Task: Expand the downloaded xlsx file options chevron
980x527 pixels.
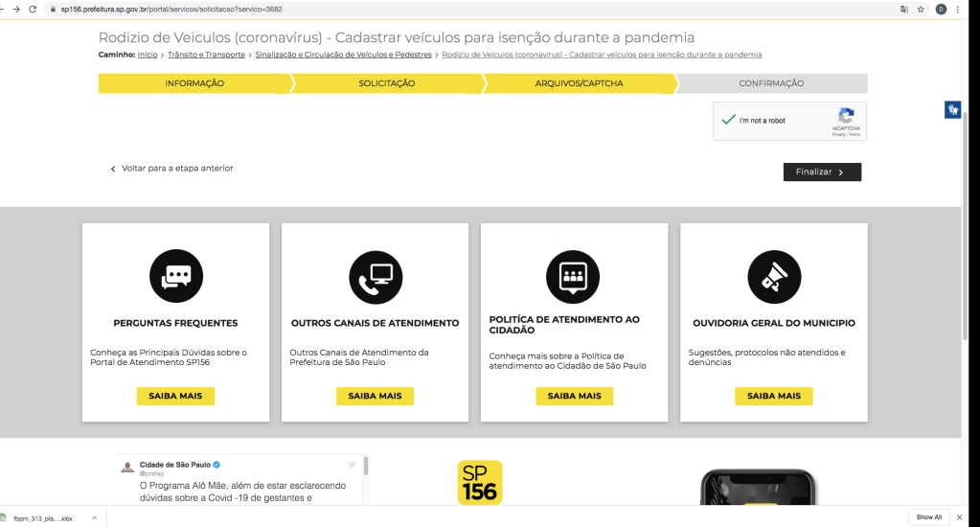Action: (x=95, y=517)
